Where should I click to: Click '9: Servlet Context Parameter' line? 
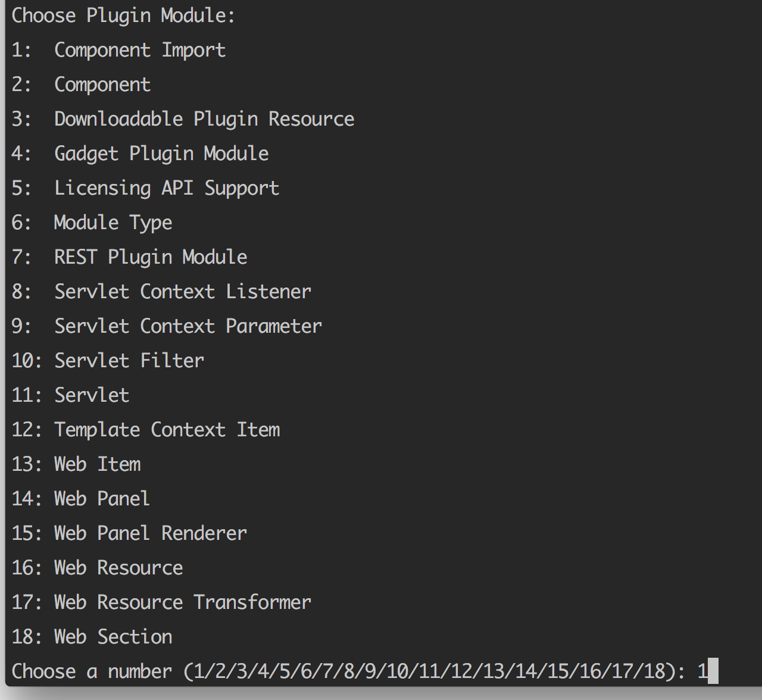click(167, 326)
